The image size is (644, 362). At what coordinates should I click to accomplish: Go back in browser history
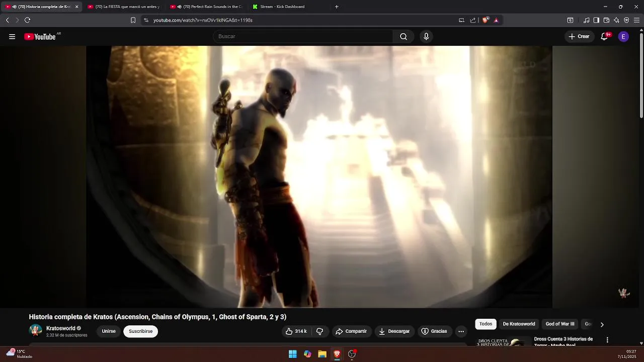point(7,20)
